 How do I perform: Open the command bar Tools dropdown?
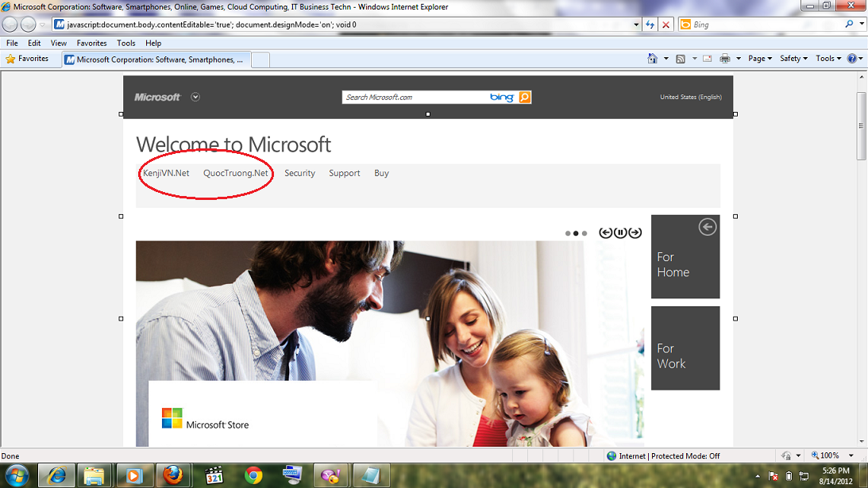tap(828, 59)
